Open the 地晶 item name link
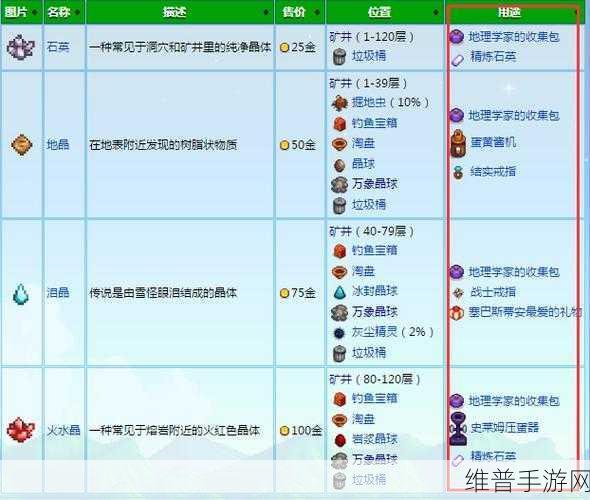Image resolution: width=590 pixels, height=500 pixels. click(x=58, y=144)
